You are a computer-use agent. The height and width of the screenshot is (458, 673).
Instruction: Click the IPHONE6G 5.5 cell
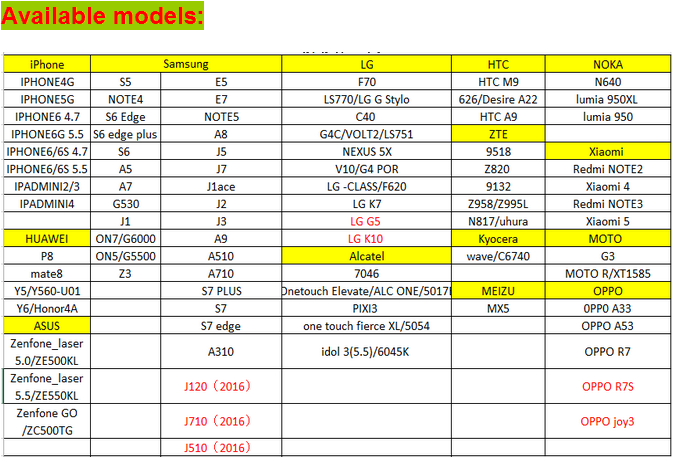[47, 134]
